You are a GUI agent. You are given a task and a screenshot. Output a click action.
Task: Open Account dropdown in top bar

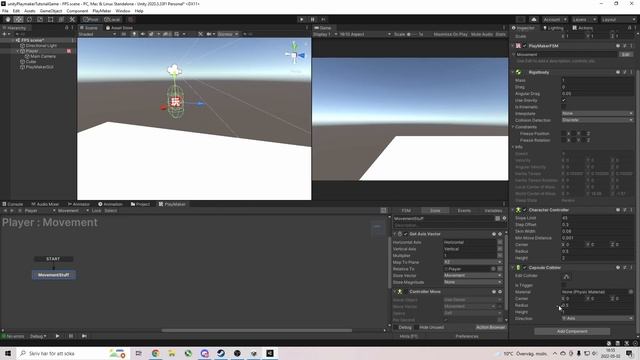click(554, 20)
